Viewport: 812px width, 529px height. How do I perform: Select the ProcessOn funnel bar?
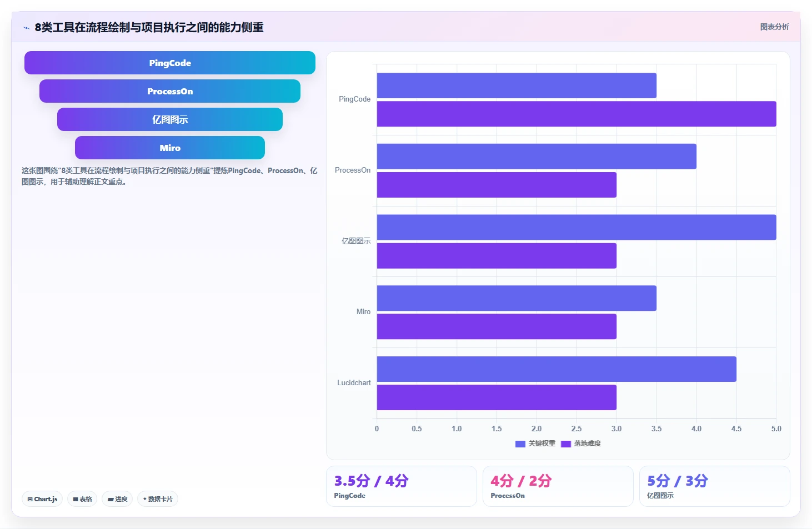[x=170, y=91]
